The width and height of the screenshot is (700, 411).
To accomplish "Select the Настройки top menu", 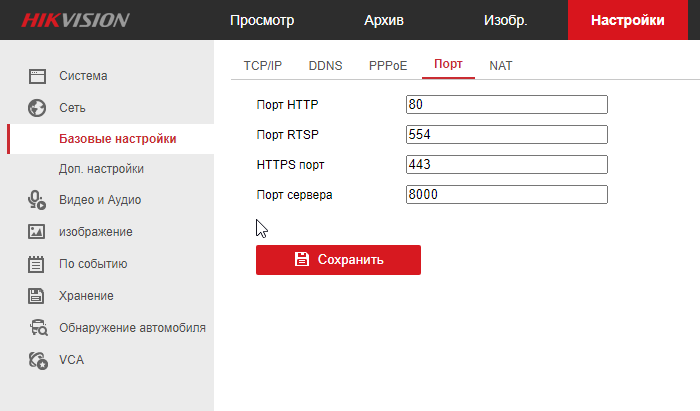I will (x=628, y=20).
